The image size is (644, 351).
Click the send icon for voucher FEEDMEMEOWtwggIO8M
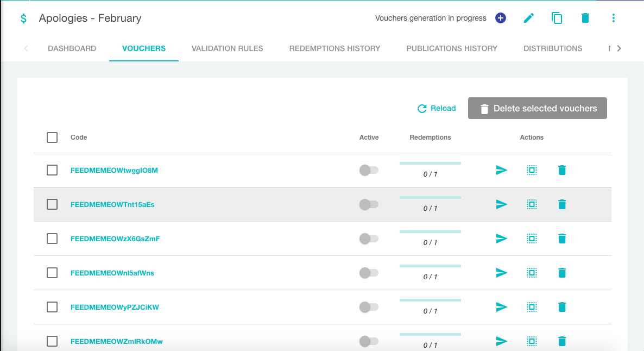click(x=502, y=170)
